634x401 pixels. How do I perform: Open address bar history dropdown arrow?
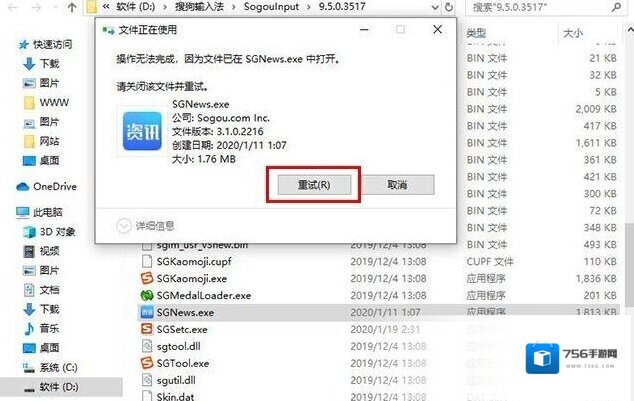pyautogui.click(x=435, y=7)
